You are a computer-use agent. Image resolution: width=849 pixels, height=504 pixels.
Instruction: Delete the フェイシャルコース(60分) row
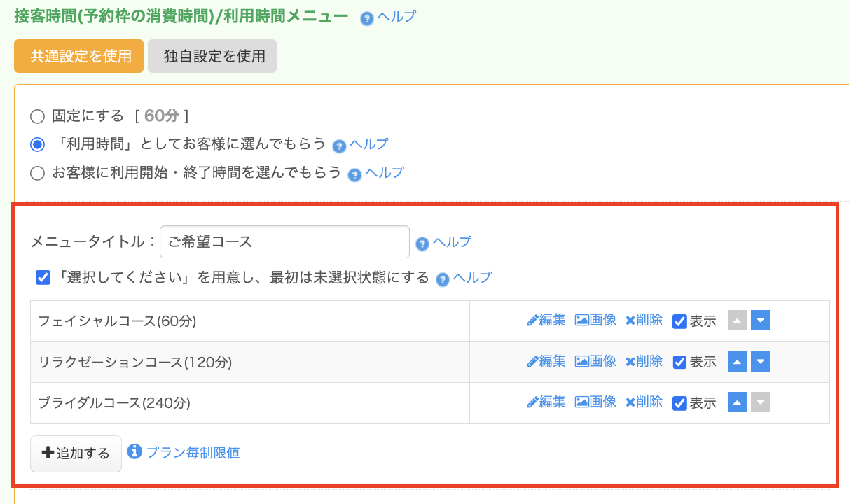pos(644,321)
